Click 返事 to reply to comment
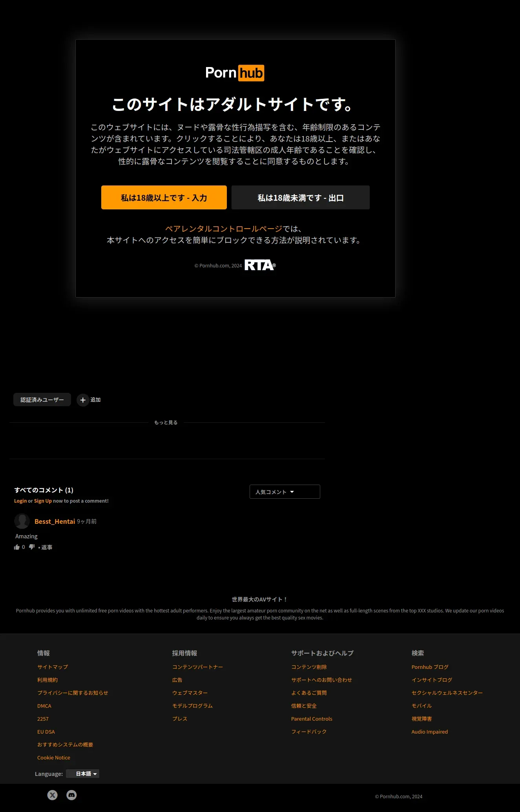This screenshot has width=520, height=812. pyautogui.click(x=47, y=547)
